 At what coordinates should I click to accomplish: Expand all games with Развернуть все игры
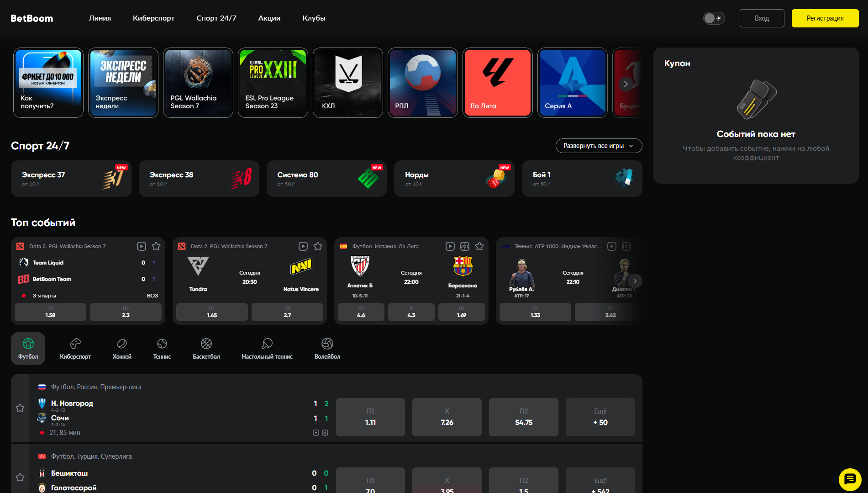pyautogui.click(x=599, y=146)
